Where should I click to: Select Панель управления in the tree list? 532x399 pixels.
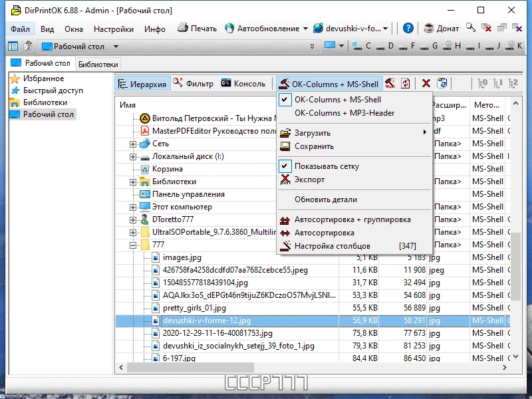pos(188,194)
